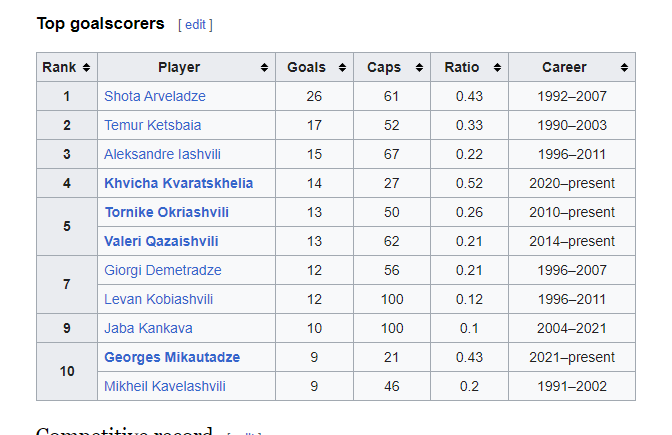Sort table by Caps column arrows
672x435 pixels.
pos(420,68)
